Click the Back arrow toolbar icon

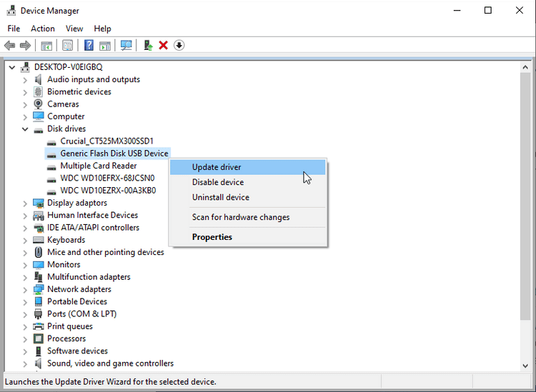[x=9, y=45]
